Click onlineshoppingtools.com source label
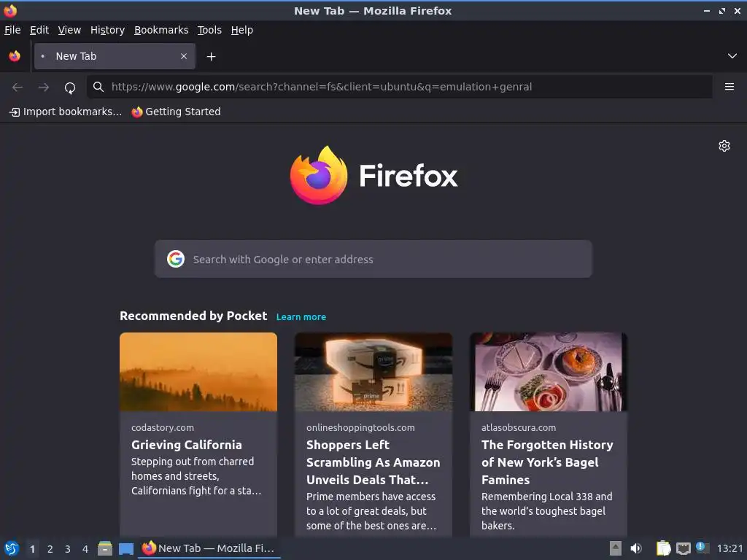This screenshot has width=747, height=560. [x=360, y=427]
